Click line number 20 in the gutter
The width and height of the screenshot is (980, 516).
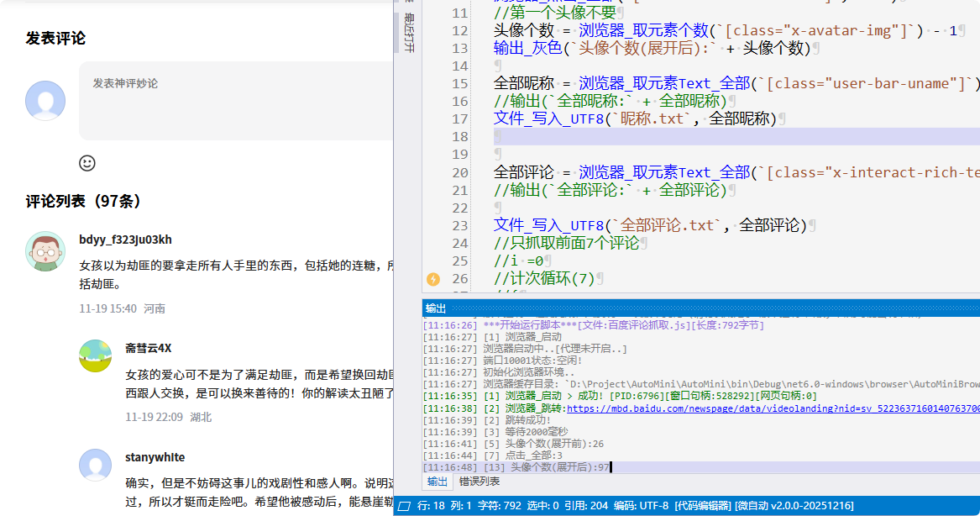[x=459, y=172]
